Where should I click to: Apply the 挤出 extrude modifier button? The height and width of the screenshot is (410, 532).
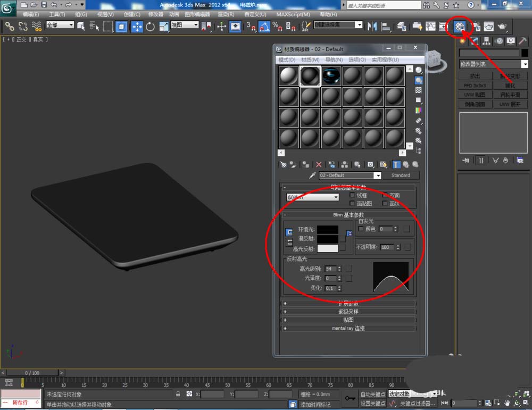pyautogui.click(x=475, y=76)
